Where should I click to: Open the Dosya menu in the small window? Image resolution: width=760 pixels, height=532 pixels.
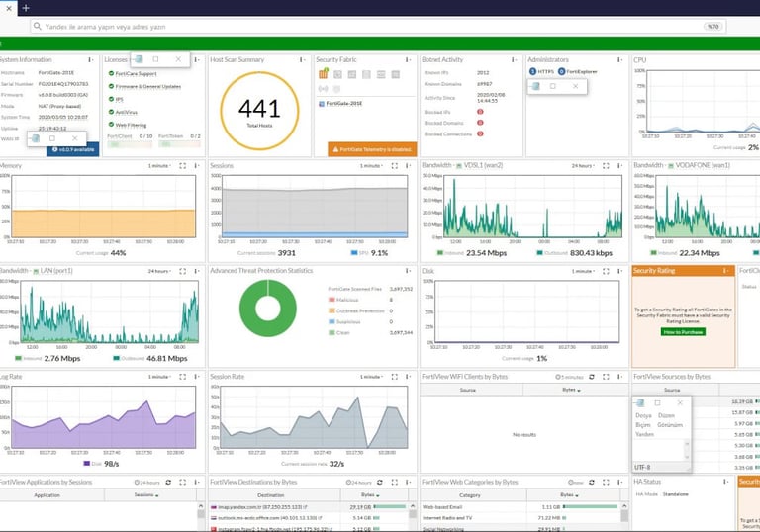pyautogui.click(x=643, y=415)
